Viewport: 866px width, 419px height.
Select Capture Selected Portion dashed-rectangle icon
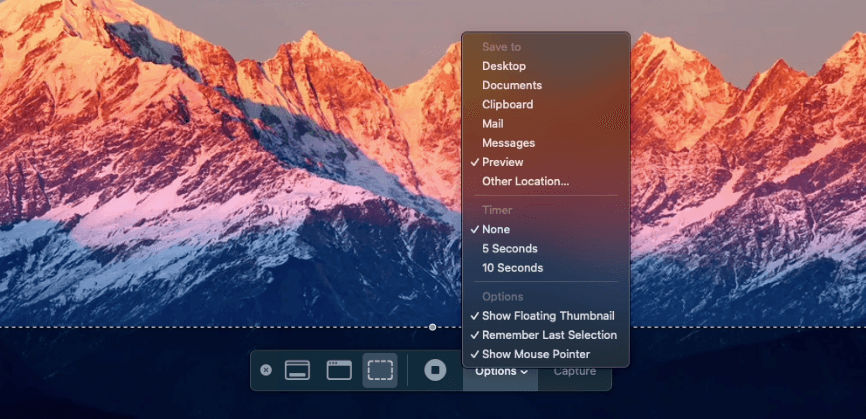click(x=380, y=370)
